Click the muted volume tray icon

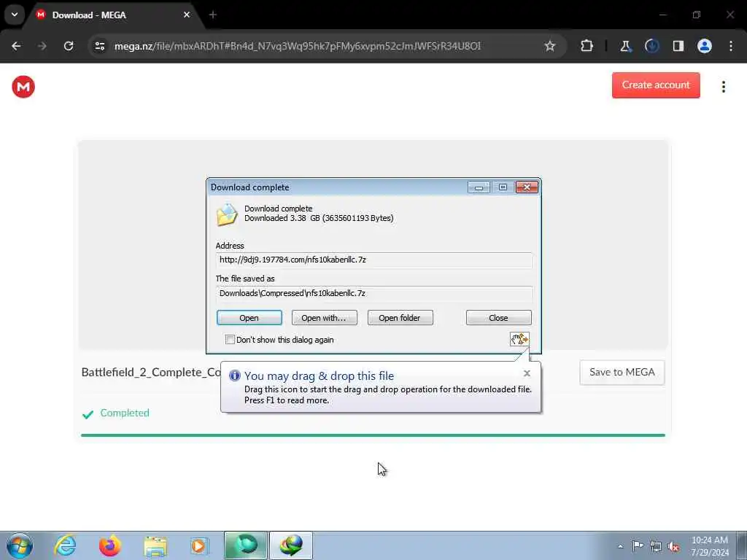point(673,546)
